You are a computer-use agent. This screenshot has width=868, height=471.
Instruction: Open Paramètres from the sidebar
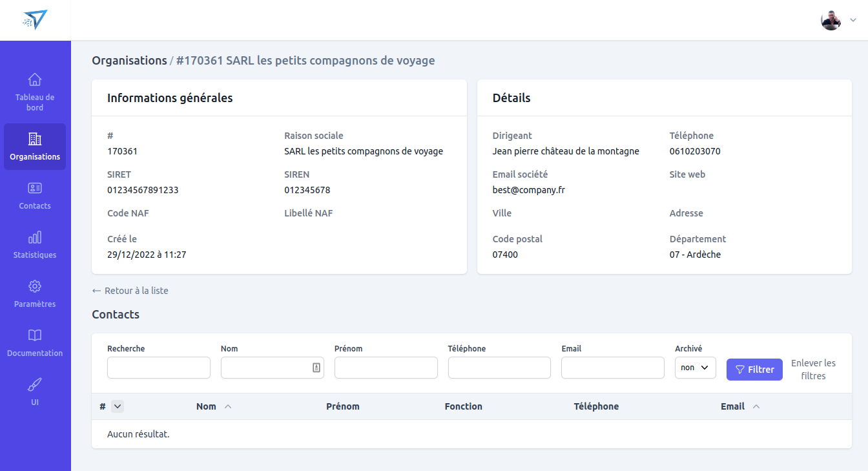(35, 286)
